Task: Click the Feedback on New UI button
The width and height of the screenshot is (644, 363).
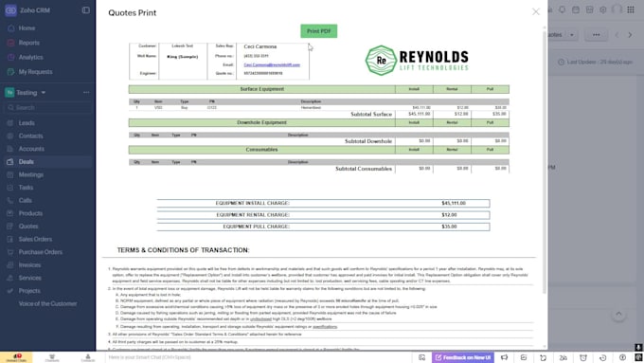Action: pos(463,357)
